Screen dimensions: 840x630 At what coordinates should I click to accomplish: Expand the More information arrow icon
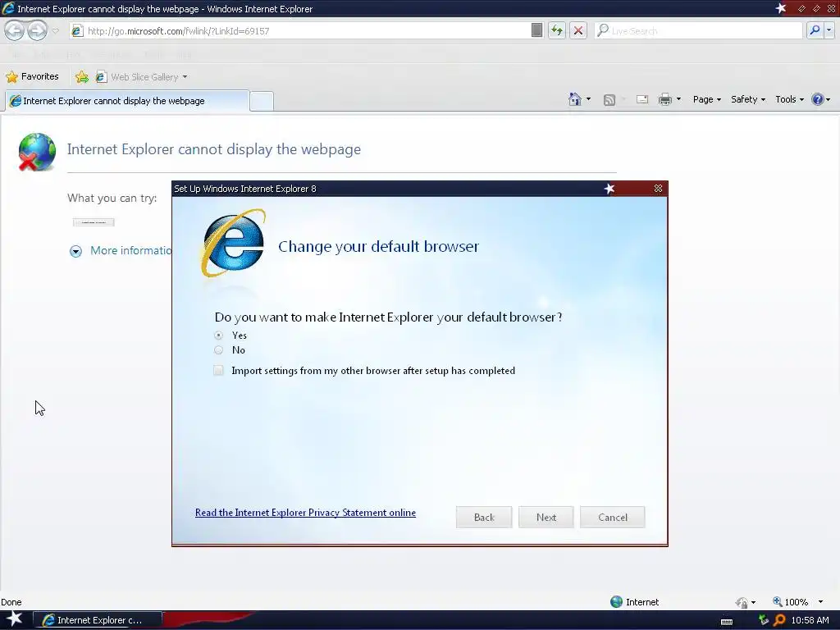(75, 251)
